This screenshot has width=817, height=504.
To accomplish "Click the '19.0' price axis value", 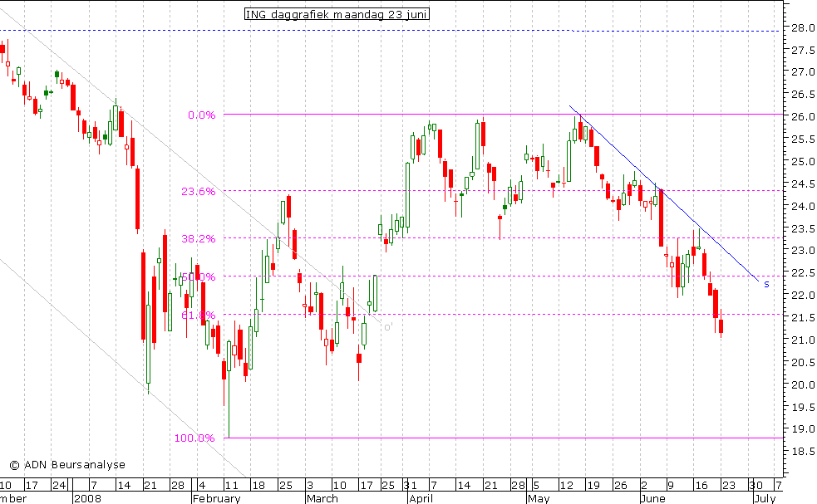I will click(x=803, y=429).
